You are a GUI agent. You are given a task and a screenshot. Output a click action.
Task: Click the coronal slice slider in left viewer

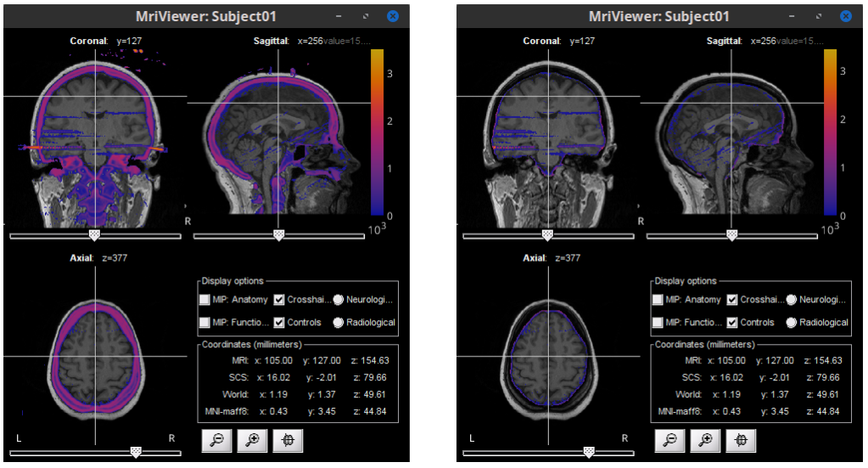pos(94,234)
